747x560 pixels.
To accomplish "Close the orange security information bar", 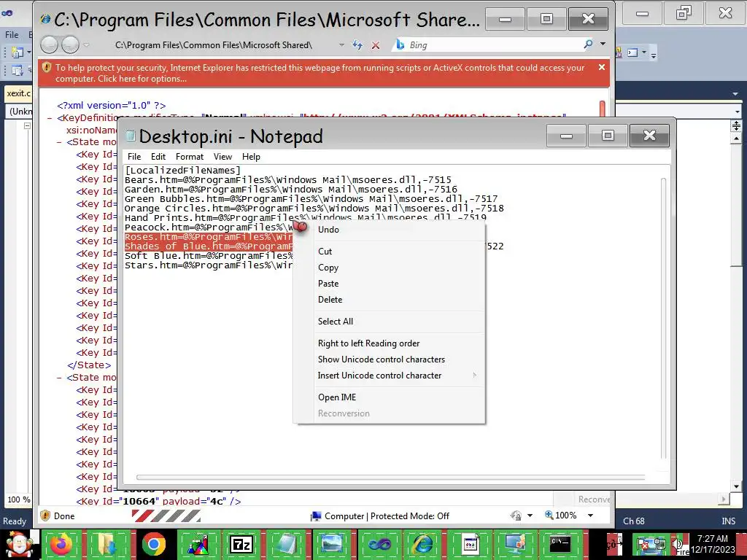I will (x=602, y=68).
